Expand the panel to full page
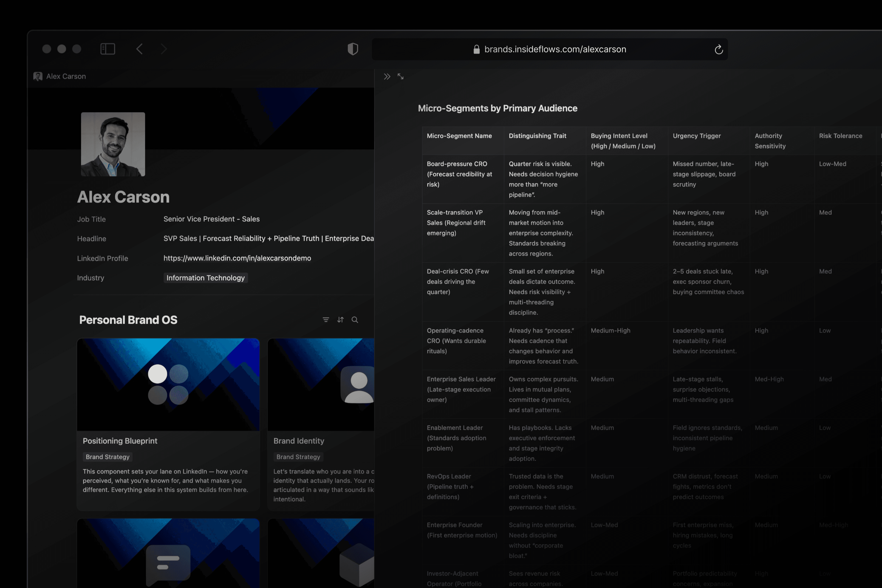 click(401, 76)
